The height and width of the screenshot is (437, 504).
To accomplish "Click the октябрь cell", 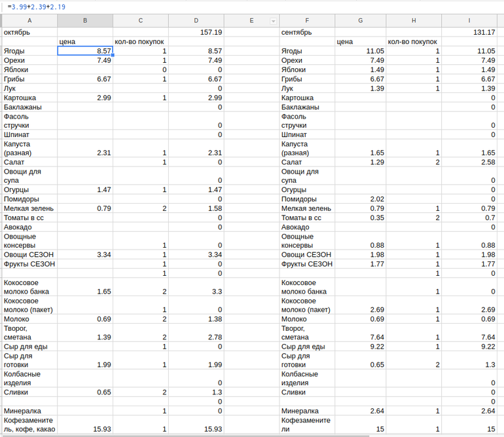I will point(29,32).
